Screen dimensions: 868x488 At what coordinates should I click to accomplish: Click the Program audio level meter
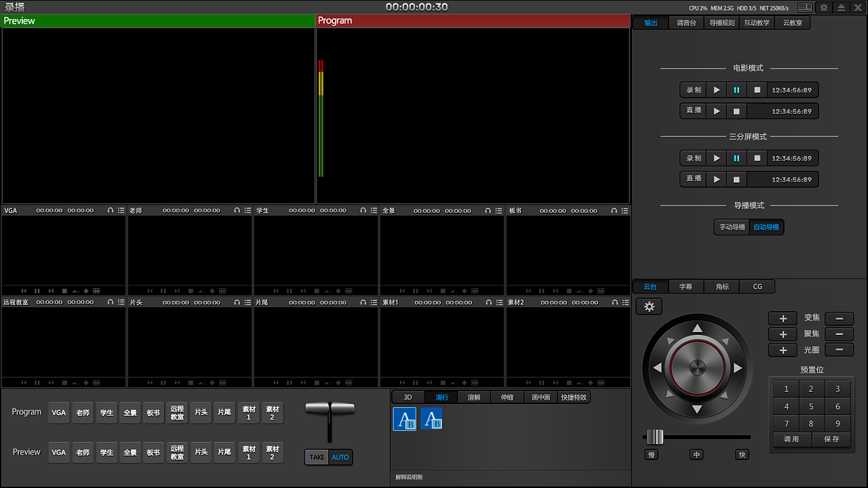(x=321, y=119)
